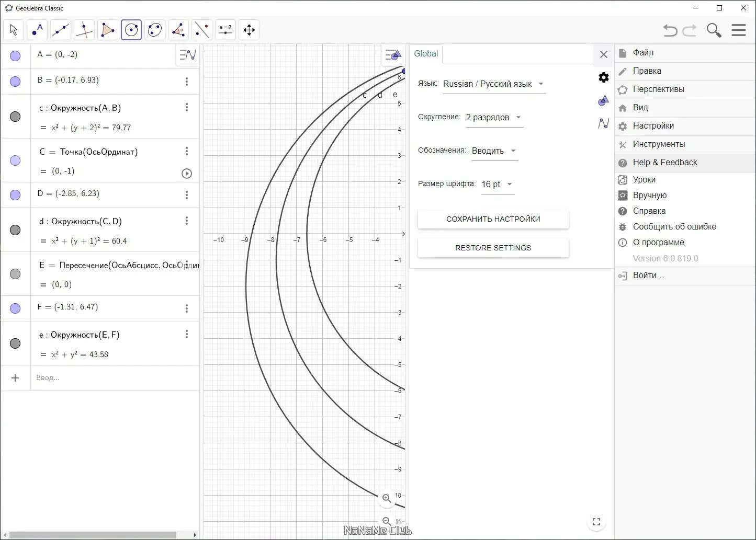Viewport: 756px width, 540px height.
Task: Zoom out on the graphics view
Action: [387, 521]
